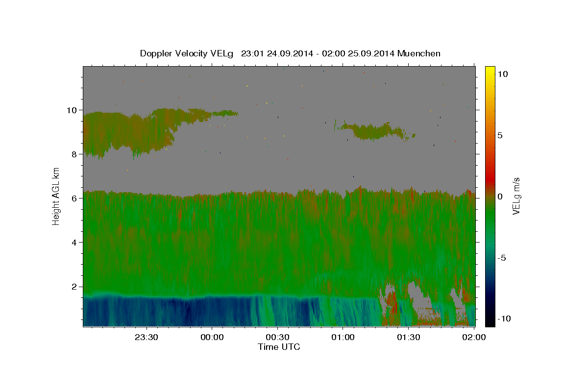This screenshot has width=588, height=392.
Task: Click the 'VELg m/s' colorbar label
Action: pyautogui.click(x=516, y=196)
